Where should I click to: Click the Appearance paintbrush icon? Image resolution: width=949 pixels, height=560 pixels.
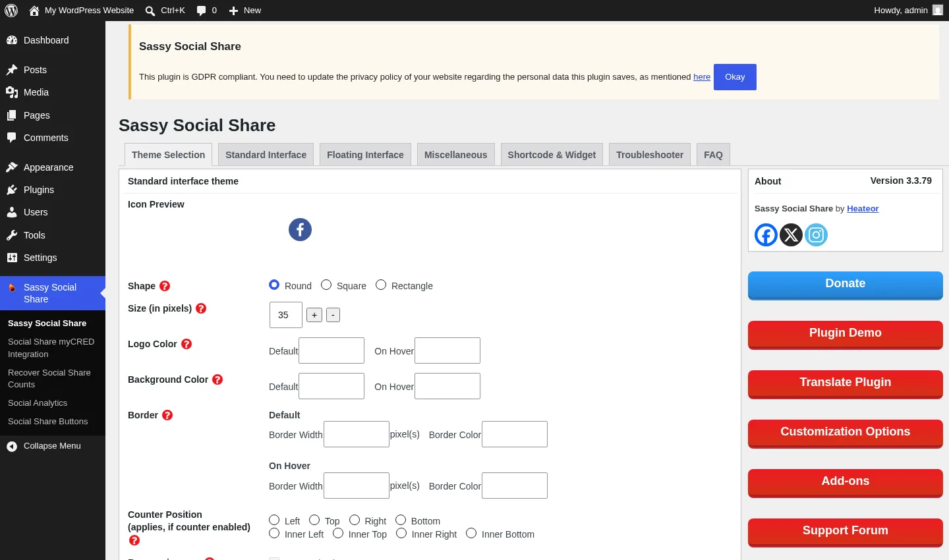click(x=12, y=167)
